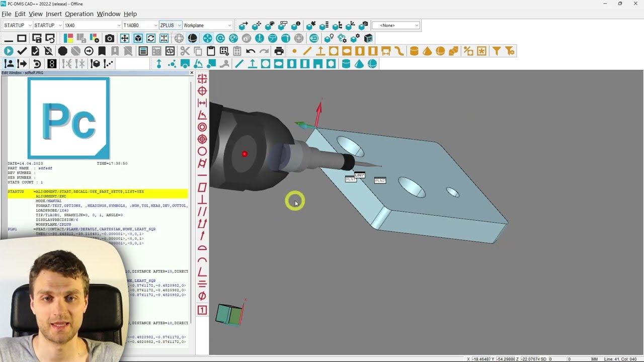Select the red location dimension icon
Screen dimensions: 644x362
pyautogui.click(x=202, y=79)
